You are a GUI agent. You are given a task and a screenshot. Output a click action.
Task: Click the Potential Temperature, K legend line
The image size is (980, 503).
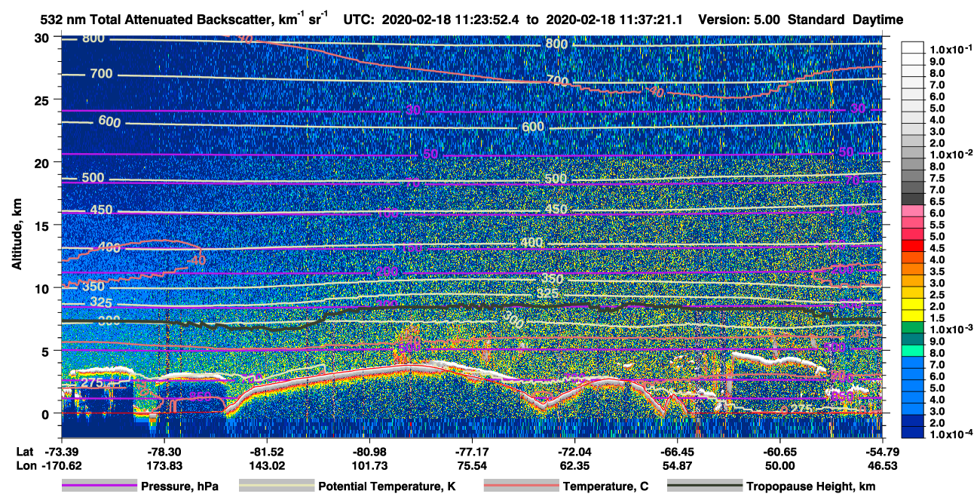point(277,486)
